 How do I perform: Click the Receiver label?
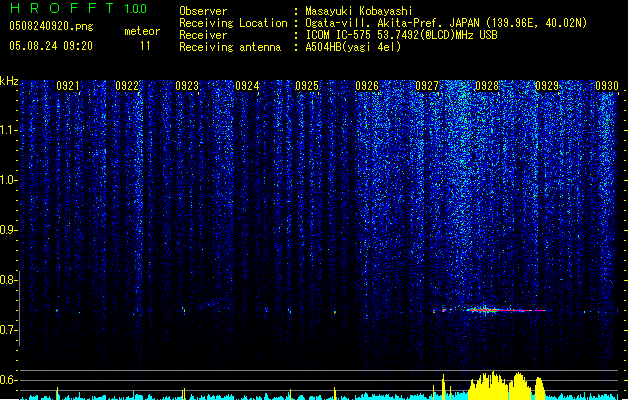click(203, 35)
